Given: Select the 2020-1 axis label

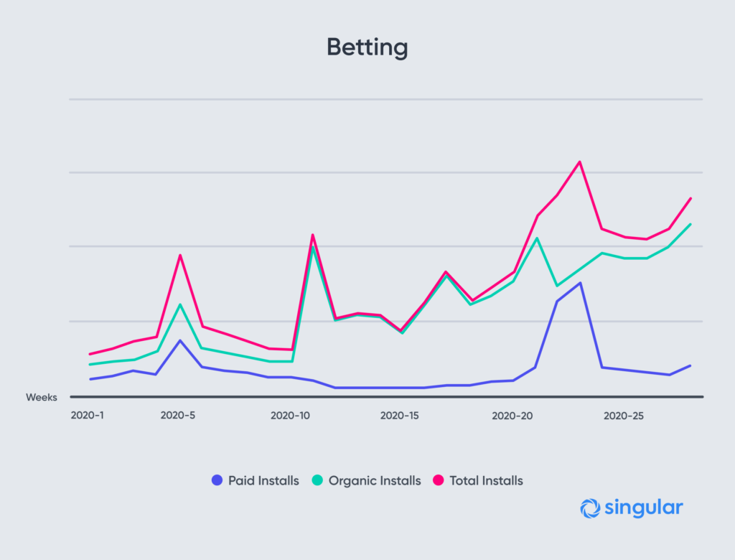Looking at the screenshot, I should click(87, 416).
